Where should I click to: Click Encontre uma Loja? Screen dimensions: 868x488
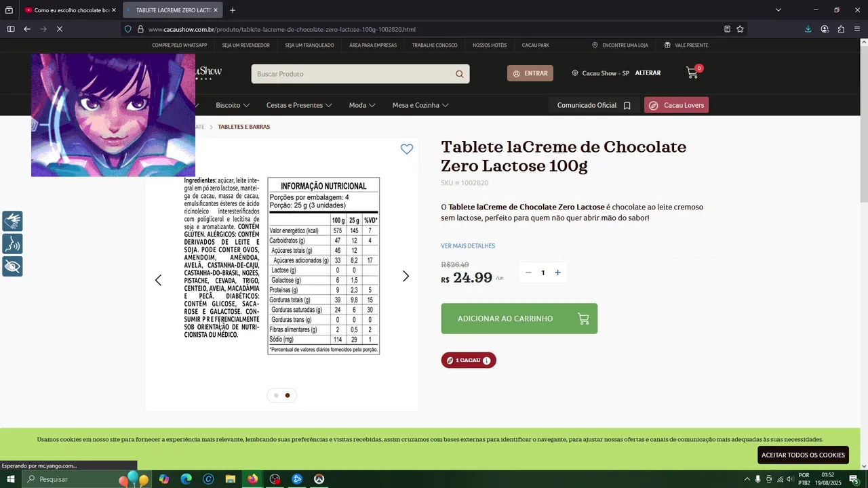click(620, 45)
